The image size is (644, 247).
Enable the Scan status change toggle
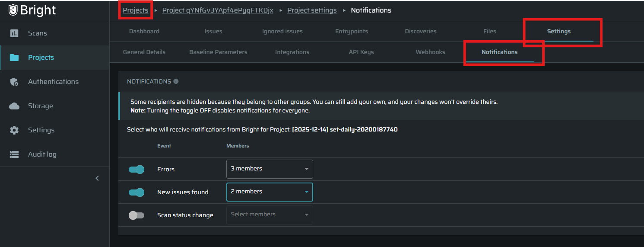(136, 215)
